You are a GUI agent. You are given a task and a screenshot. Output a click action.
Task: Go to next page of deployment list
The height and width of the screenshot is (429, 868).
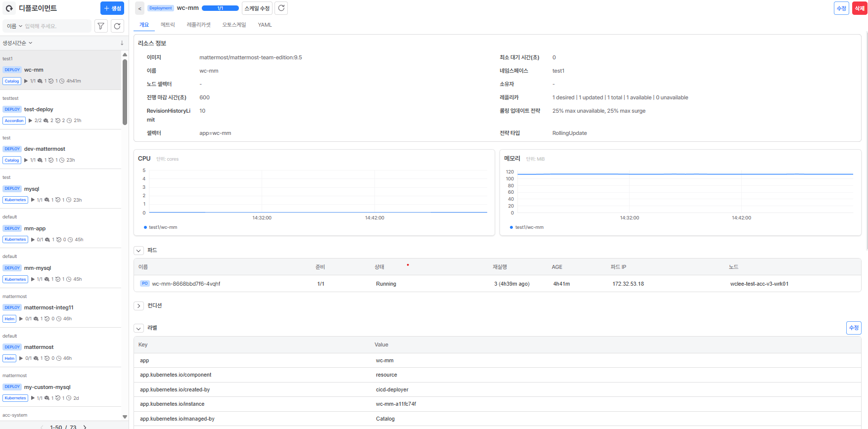(x=85, y=427)
